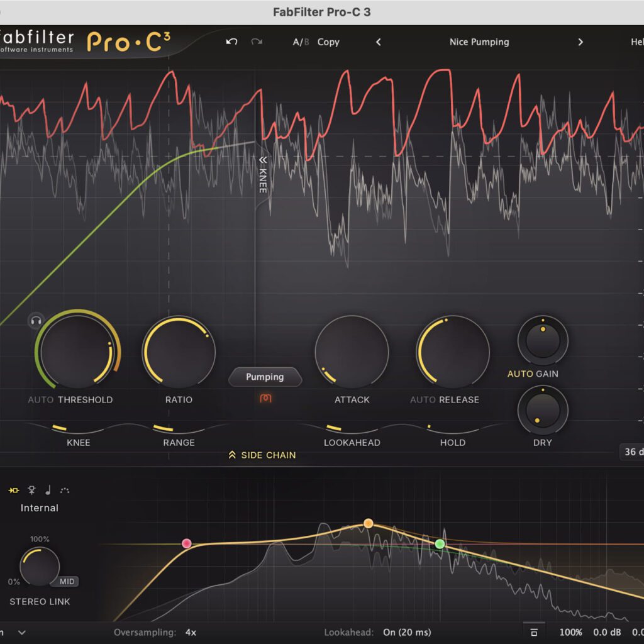Collapse the KNEE display panel
The width and height of the screenshot is (644, 644).
tap(263, 160)
